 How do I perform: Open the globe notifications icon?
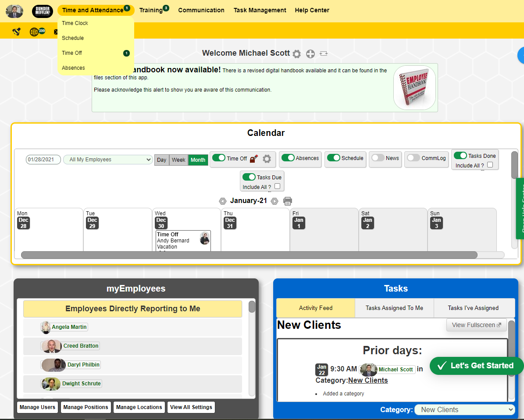pyautogui.click(x=34, y=32)
